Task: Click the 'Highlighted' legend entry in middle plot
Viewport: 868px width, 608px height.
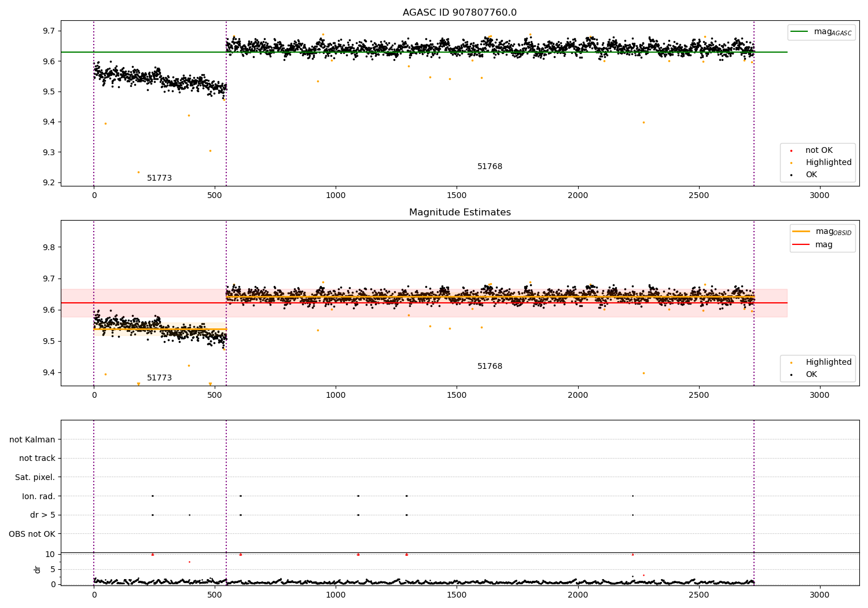Action: click(x=822, y=362)
